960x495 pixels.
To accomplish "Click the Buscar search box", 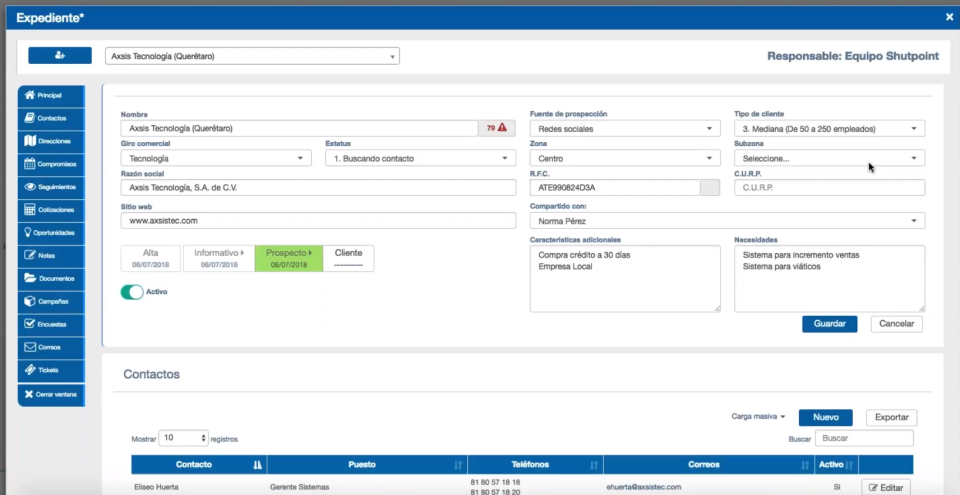I will 864,438.
